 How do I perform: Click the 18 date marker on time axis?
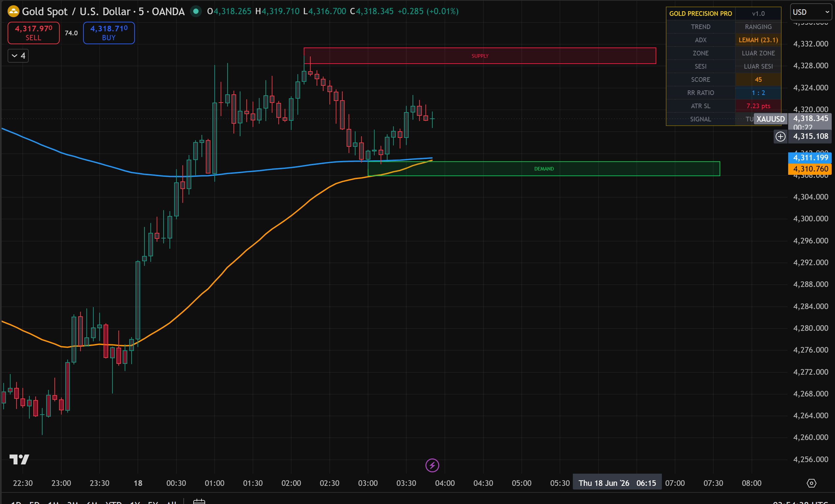[x=138, y=483]
